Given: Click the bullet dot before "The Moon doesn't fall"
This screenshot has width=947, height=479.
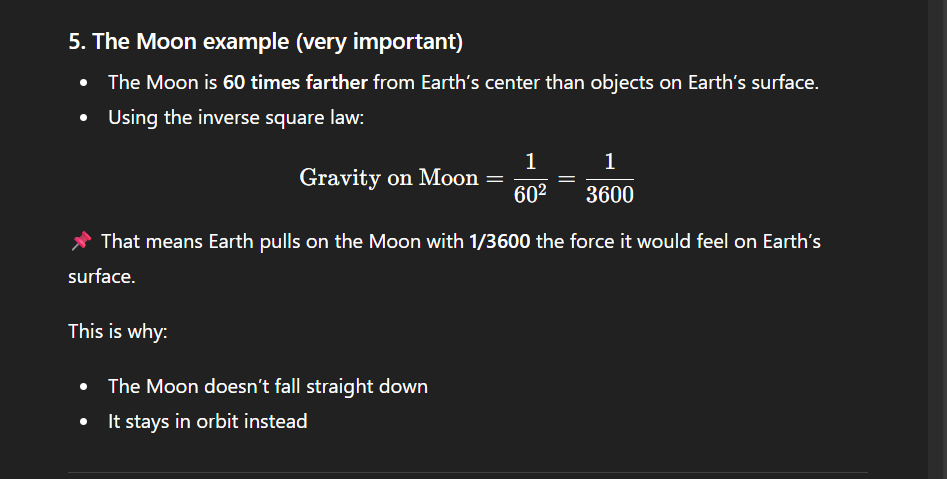Looking at the screenshot, I should tap(87, 387).
